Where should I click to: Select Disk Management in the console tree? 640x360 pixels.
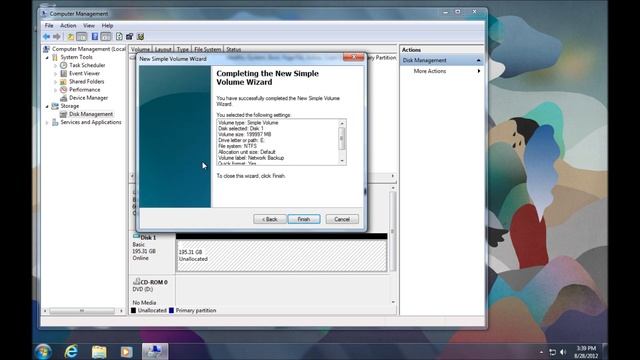91,114
